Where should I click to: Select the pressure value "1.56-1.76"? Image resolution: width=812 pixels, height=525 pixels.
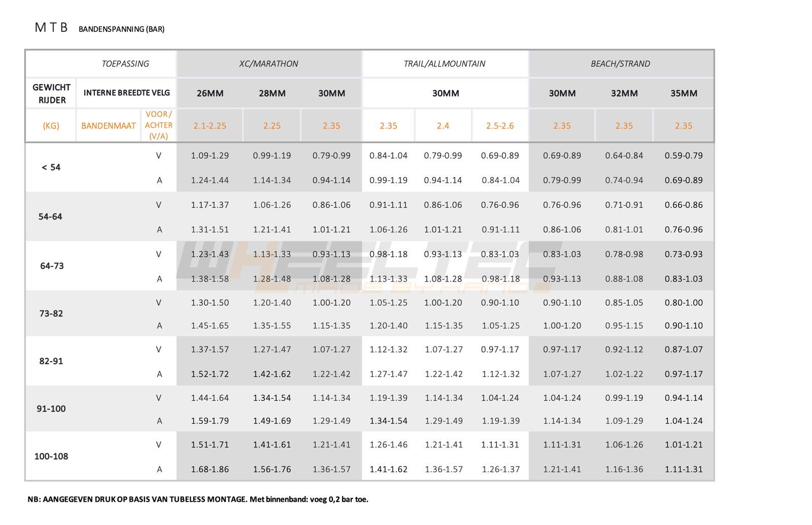(x=272, y=469)
